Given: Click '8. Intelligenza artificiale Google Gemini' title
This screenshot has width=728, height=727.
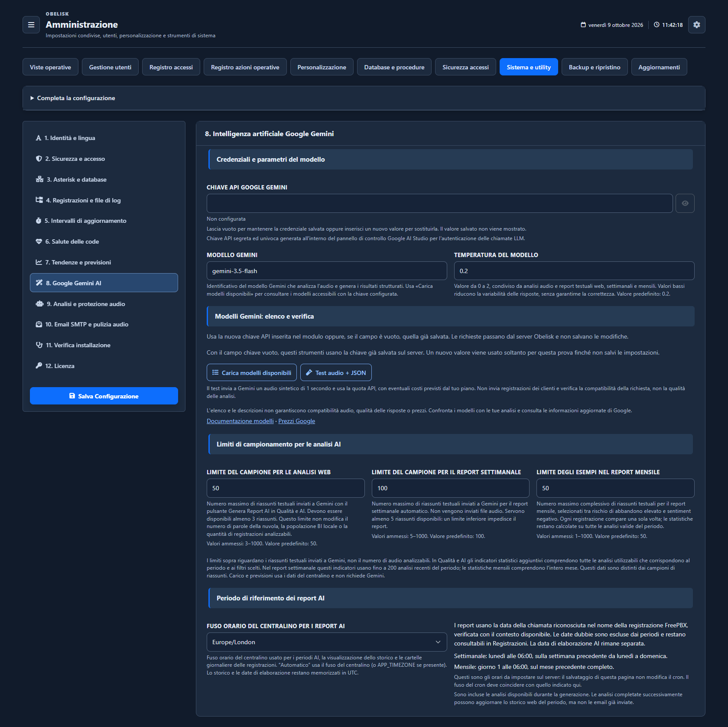Looking at the screenshot, I should click(x=270, y=134).
